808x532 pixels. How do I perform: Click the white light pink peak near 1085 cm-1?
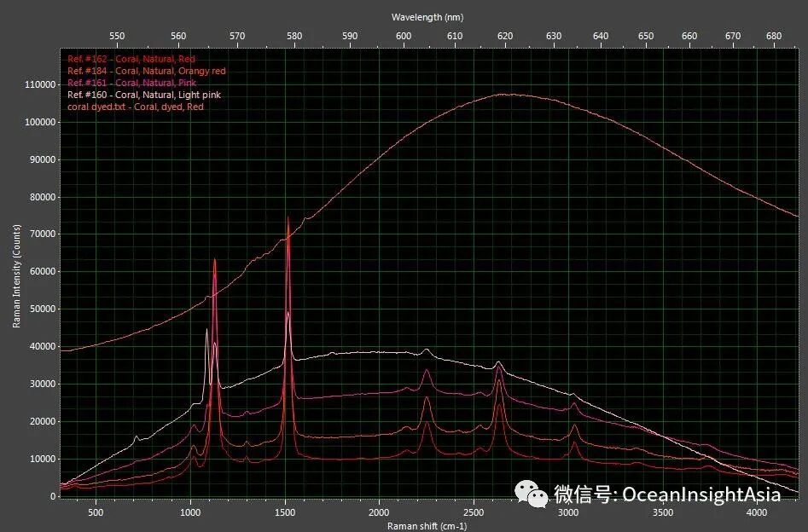tap(206, 330)
